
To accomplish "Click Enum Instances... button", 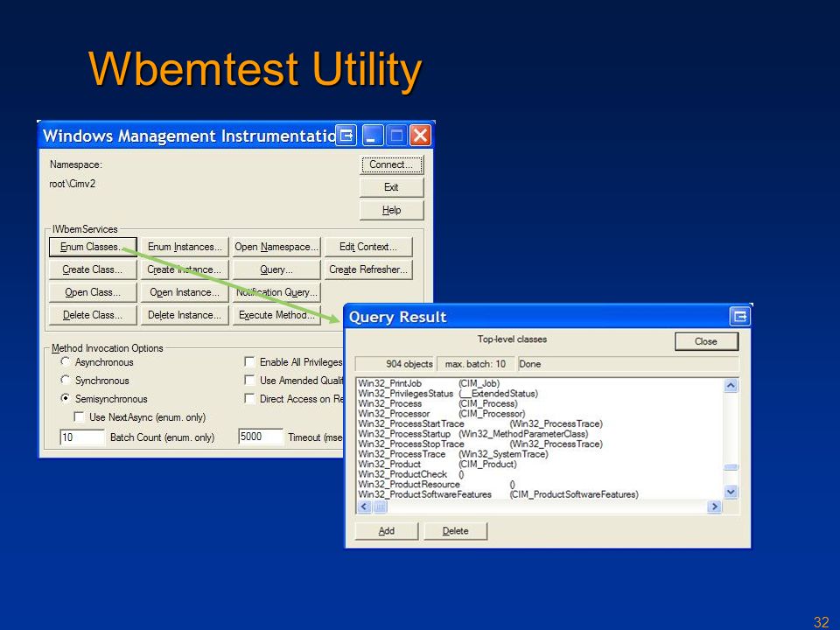I will pyautogui.click(x=185, y=247).
